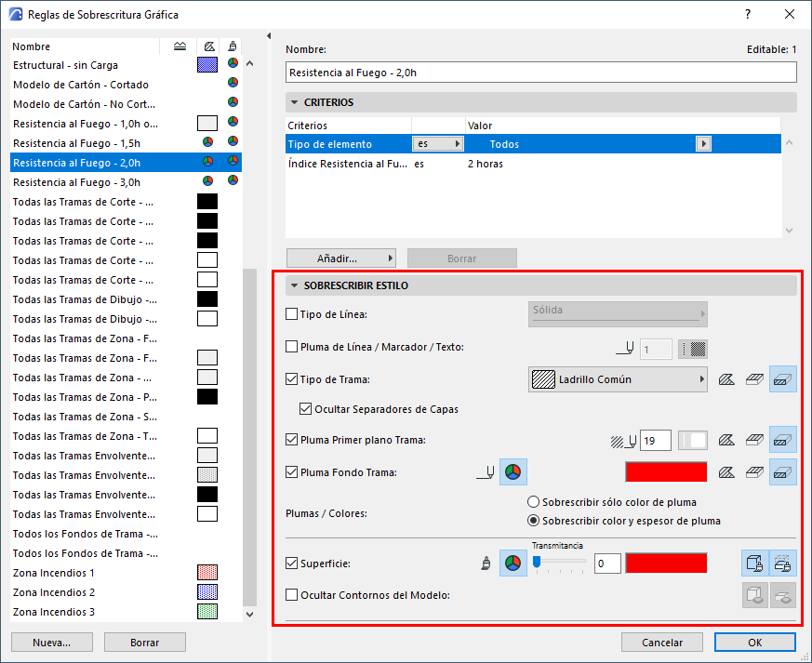The width and height of the screenshot is (812, 663).
Task: Toggle Superficie override for uncut surfaces icon
Action: point(755,564)
